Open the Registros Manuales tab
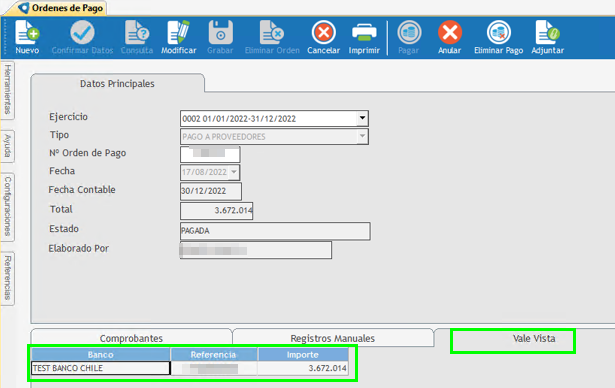The image size is (615, 388). pyautogui.click(x=333, y=338)
